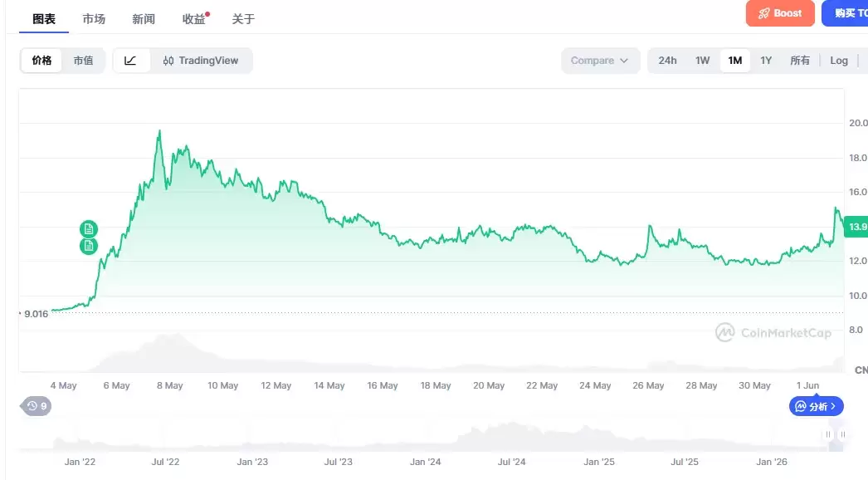Click the blue 购买 buy button
The image size is (868, 480).
click(x=846, y=13)
